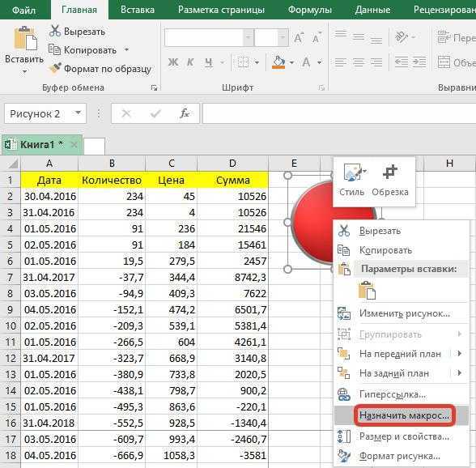Toggle underline Ч formatting
476x468 pixels.
coord(209,62)
